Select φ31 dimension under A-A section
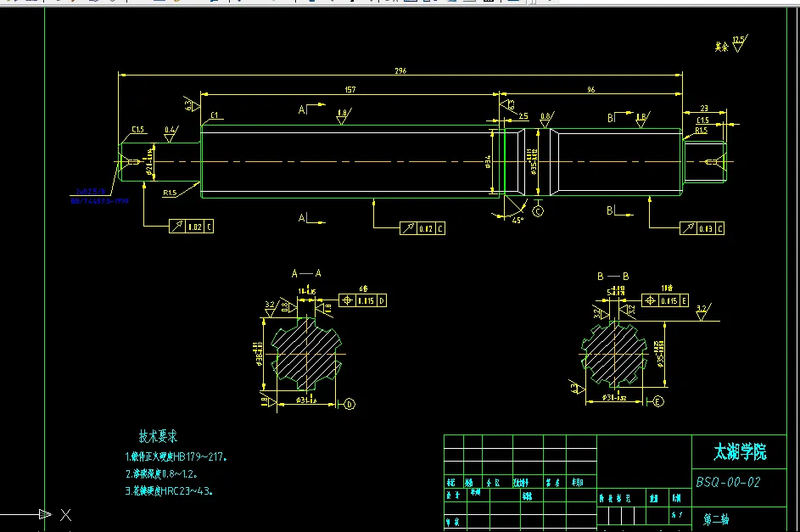The image size is (800, 532). (306, 400)
